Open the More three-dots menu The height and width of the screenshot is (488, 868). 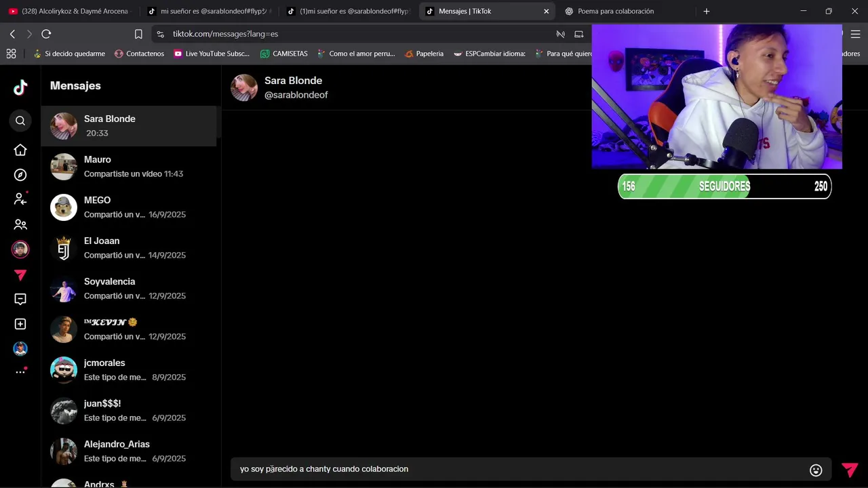[x=20, y=371]
